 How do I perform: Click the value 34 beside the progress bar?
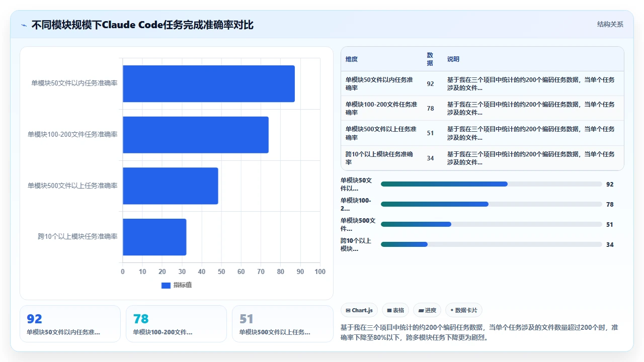[610, 245]
